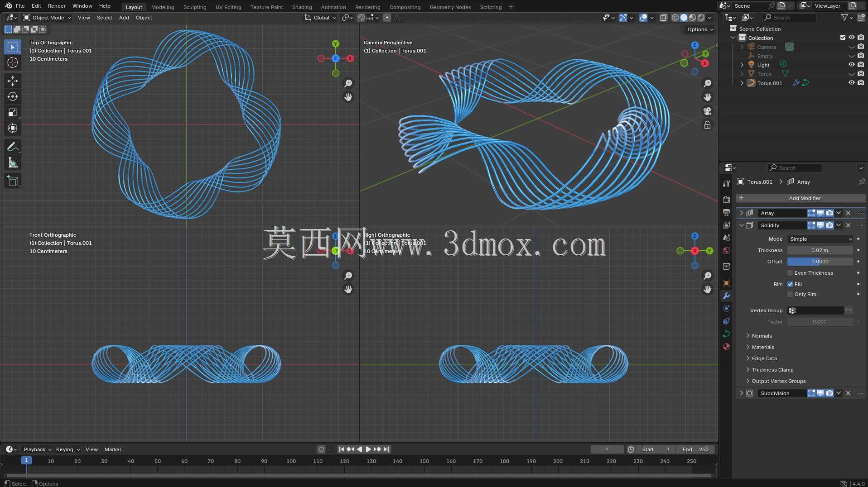This screenshot has height=487, width=868.
Task: Click the Solidify Thickness value field
Action: [820, 250]
